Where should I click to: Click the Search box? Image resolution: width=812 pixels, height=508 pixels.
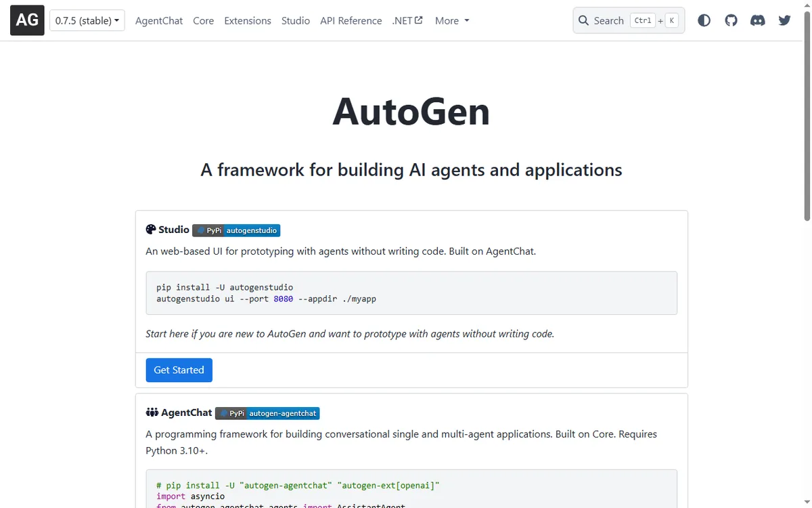[629, 20]
